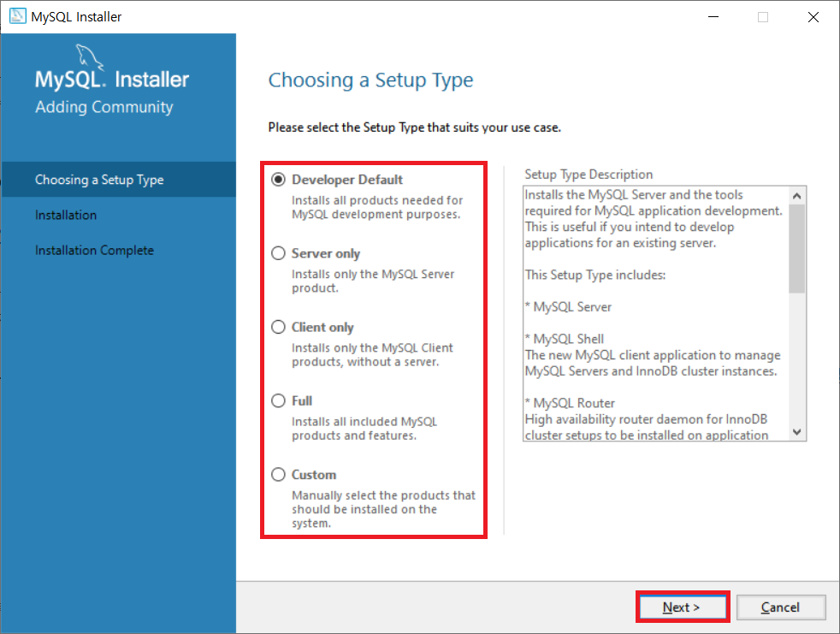Click the 'Manually select the products' description text

click(x=383, y=508)
